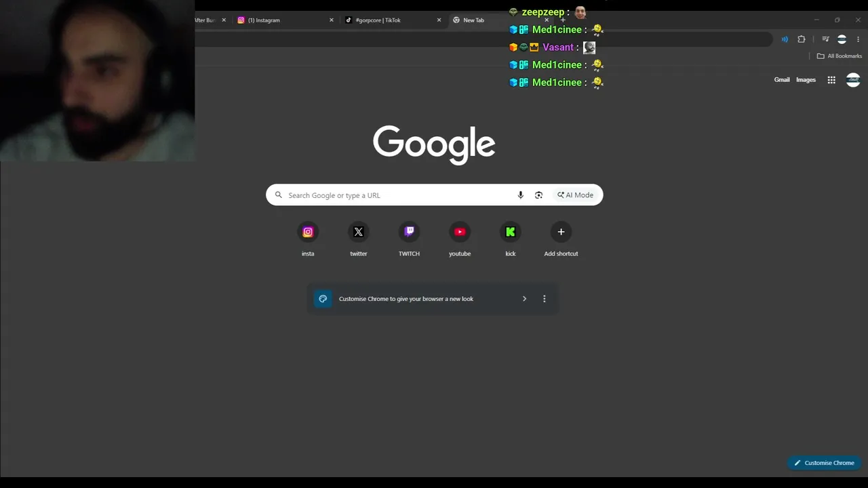Open the Chrome three-dot menu

[x=858, y=39]
